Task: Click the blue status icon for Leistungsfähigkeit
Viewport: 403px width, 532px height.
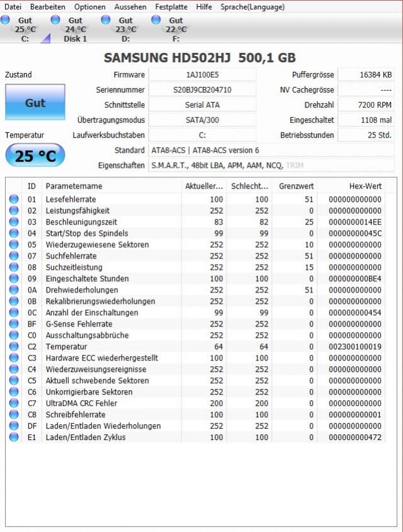Action: [x=14, y=211]
